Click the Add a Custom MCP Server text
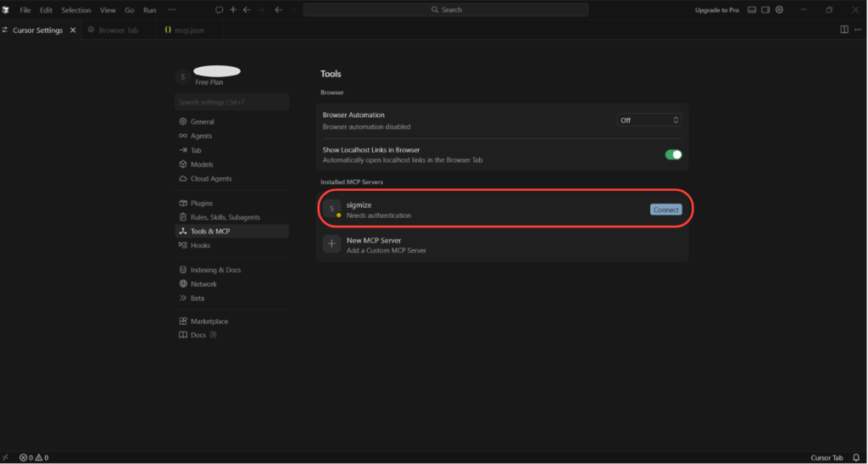 tap(387, 250)
